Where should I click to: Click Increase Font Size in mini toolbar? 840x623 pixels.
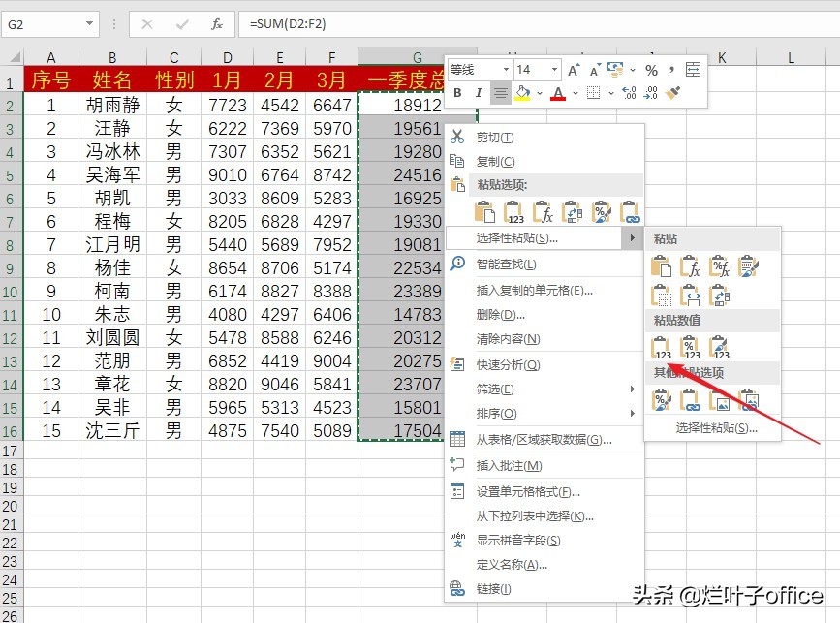[x=574, y=70]
